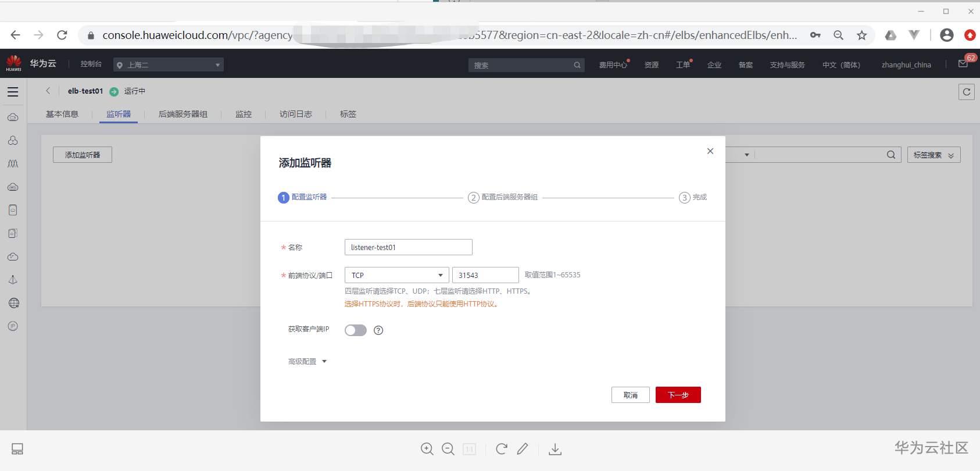This screenshot has height=471, width=980.
Task: Open the filter dropdown arrow behind the dialog
Action: coord(747,155)
